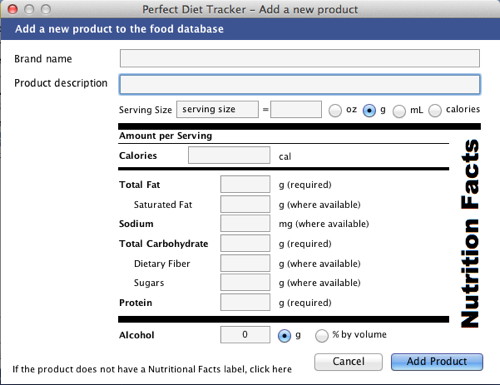Select the oz serving unit radio button
The width and height of the screenshot is (500, 385).
point(335,111)
